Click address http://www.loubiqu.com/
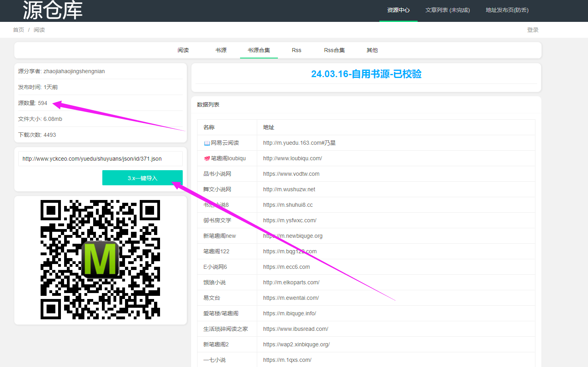 tap(293, 158)
